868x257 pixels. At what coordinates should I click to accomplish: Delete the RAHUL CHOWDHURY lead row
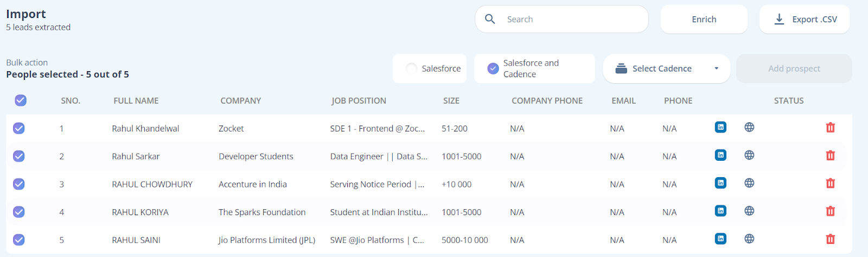pos(830,183)
